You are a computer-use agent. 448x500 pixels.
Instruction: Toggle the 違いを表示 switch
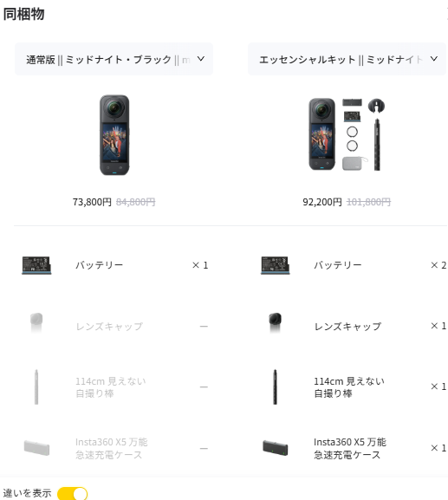click(73, 493)
